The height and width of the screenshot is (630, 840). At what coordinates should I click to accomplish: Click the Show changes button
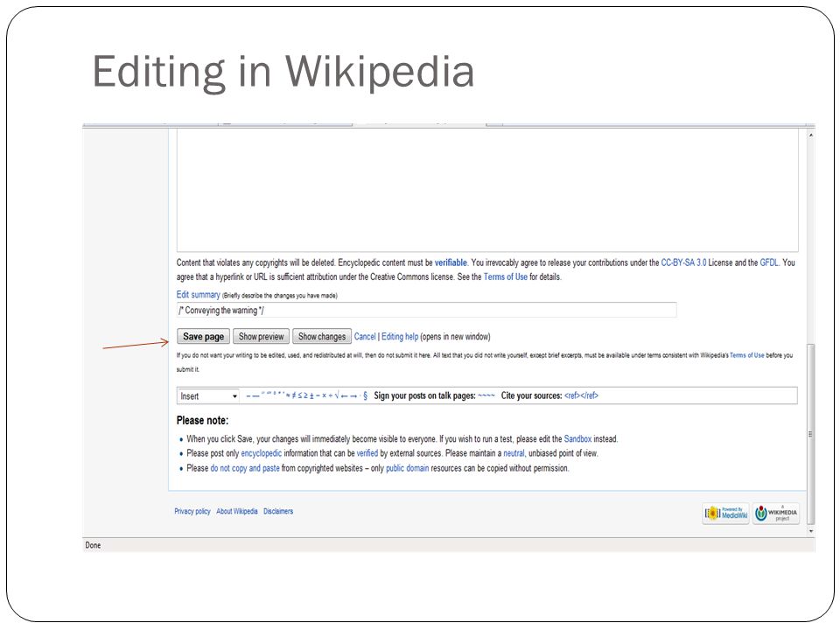coord(321,336)
